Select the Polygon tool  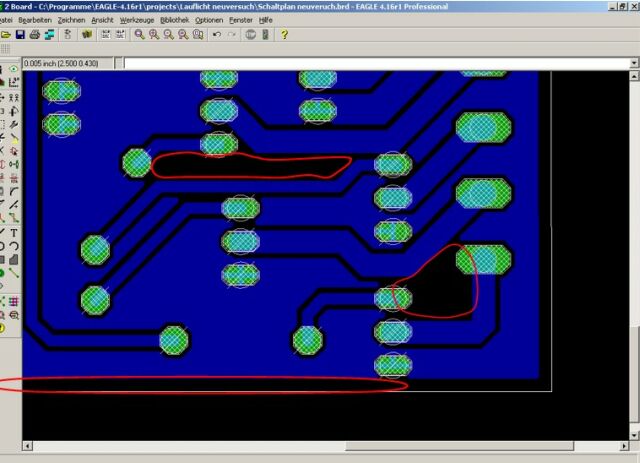pos(14,259)
